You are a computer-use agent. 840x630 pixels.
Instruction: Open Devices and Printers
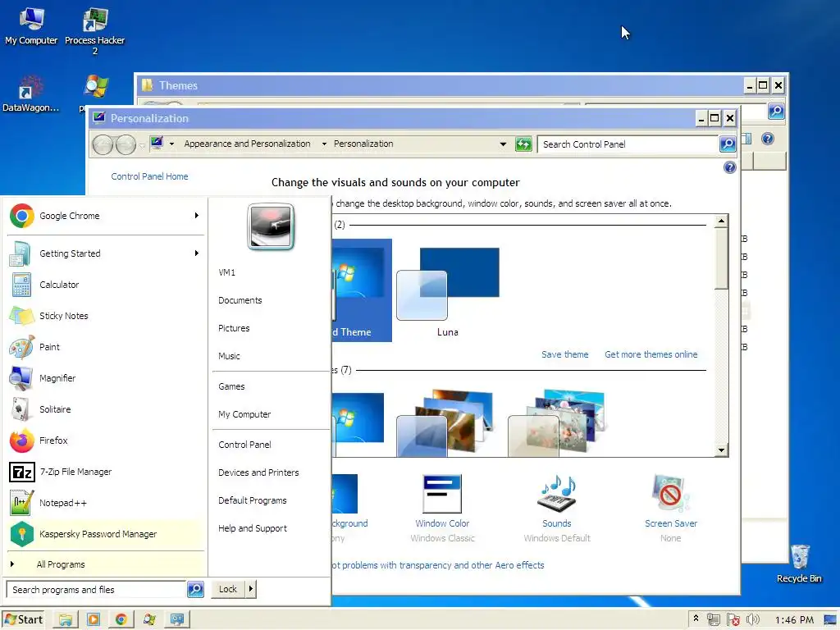click(258, 472)
